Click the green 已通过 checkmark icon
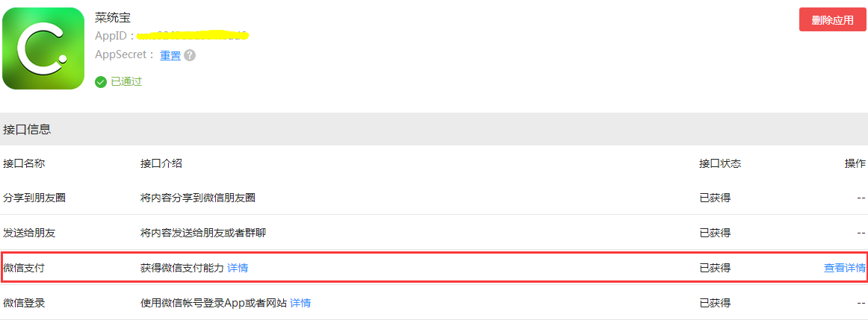 [100, 82]
